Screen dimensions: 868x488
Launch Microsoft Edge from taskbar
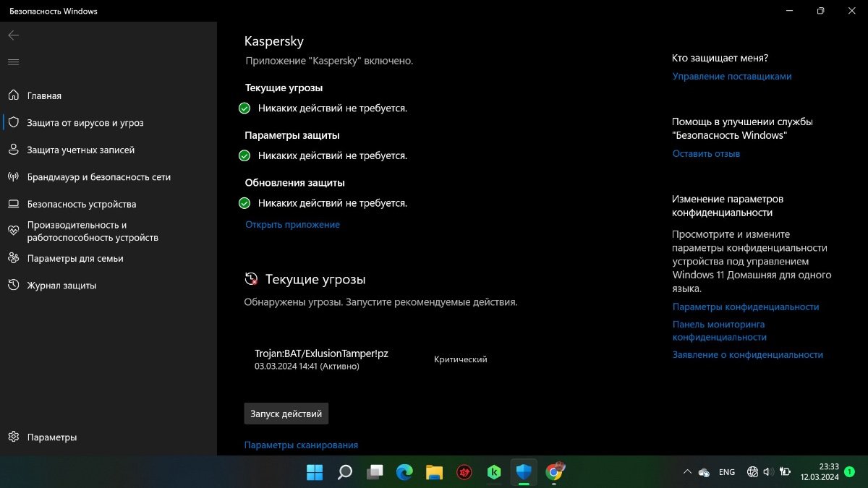pyautogui.click(x=404, y=472)
